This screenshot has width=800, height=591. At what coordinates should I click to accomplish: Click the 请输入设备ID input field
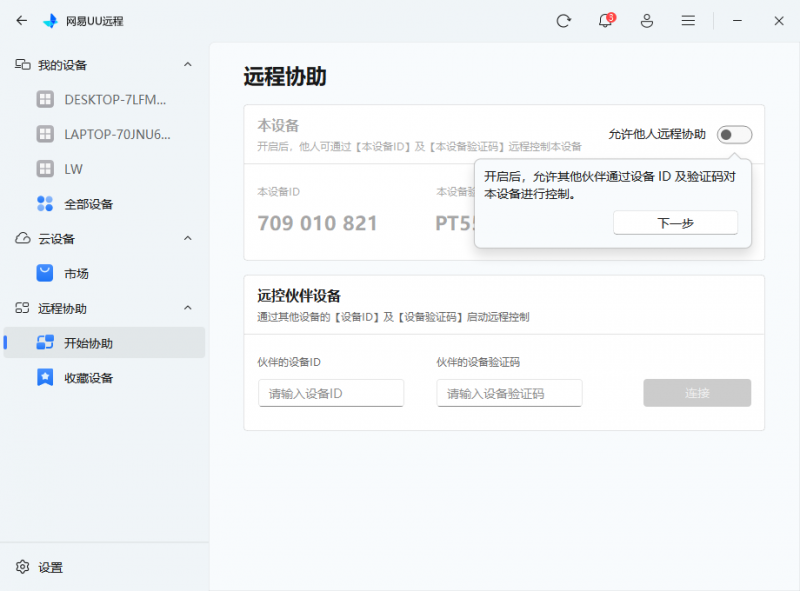tap(330, 393)
